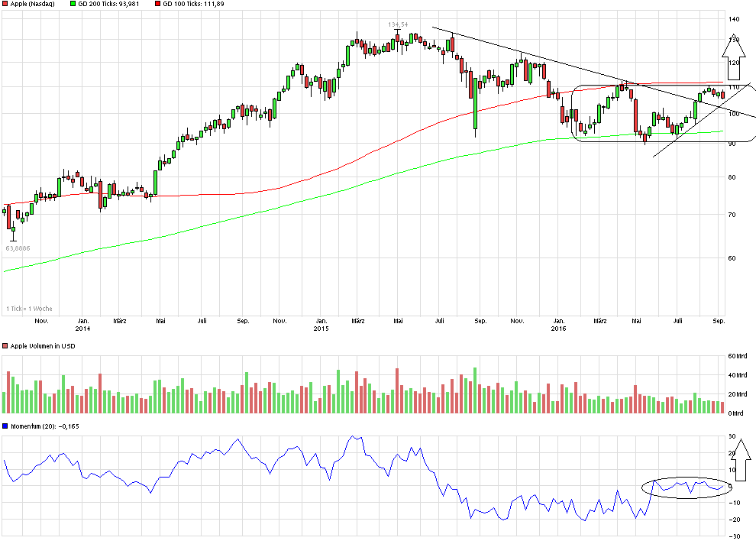Click the 2016 year label on time axis

559,329
